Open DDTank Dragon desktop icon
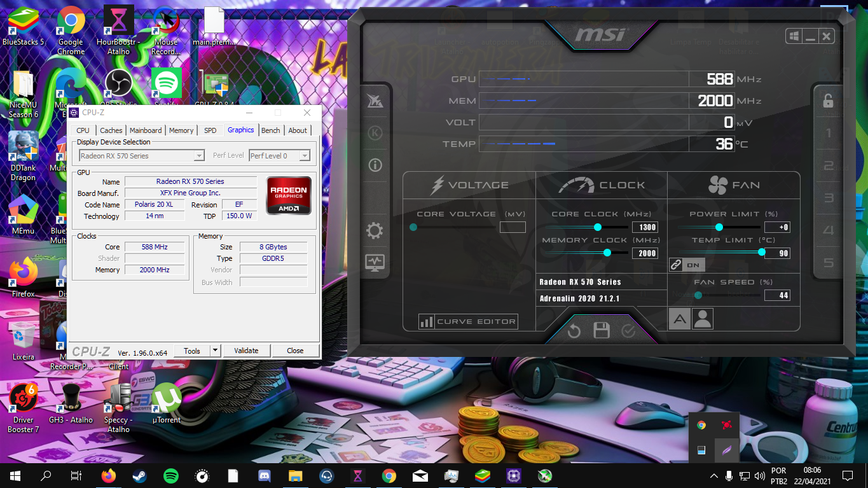Image resolution: width=868 pixels, height=488 pixels. point(24,156)
